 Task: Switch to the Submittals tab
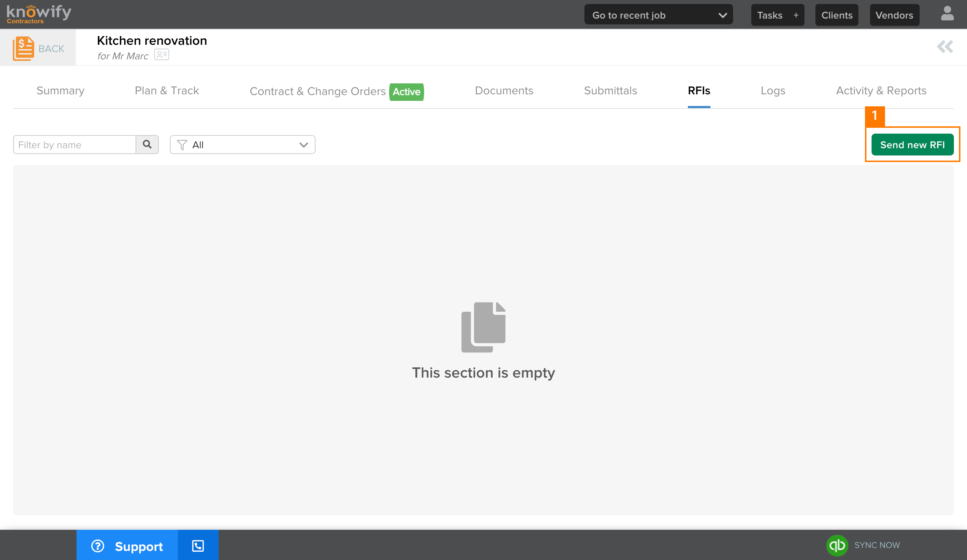pos(611,91)
